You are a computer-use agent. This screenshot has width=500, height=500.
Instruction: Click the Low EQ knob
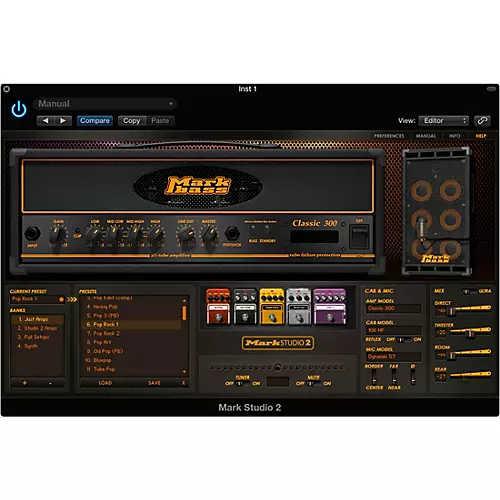(x=95, y=235)
